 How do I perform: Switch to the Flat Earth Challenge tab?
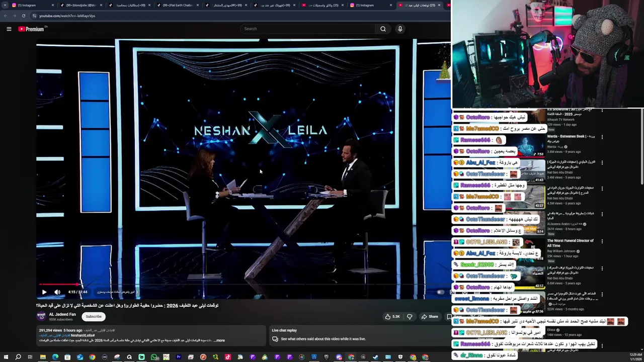pyautogui.click(x=178, y=5)
